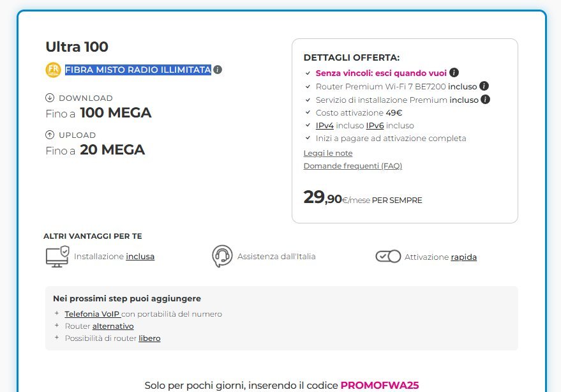This screenshot has height=392, width=561.
Task: Click the Router alternativo link
Action: (x=113, y=326)
